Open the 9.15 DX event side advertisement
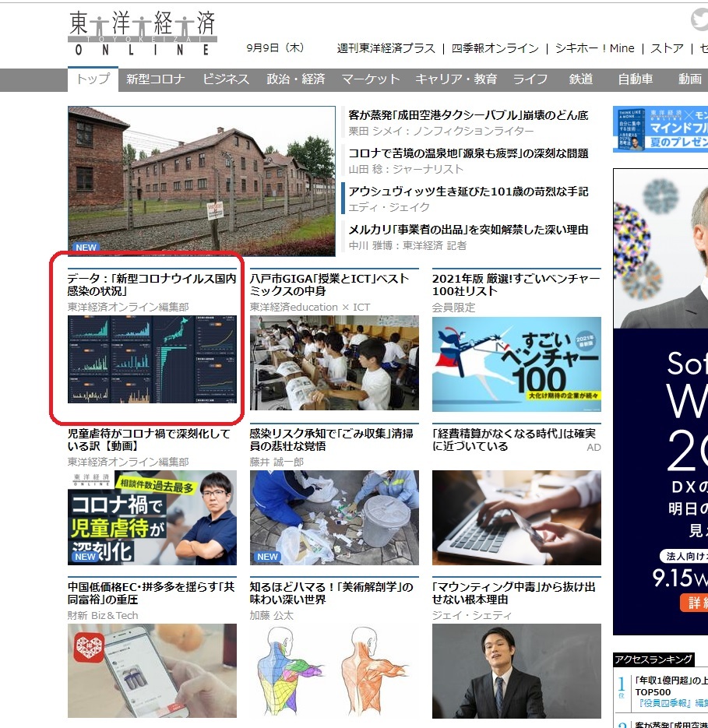 point(660,402)
